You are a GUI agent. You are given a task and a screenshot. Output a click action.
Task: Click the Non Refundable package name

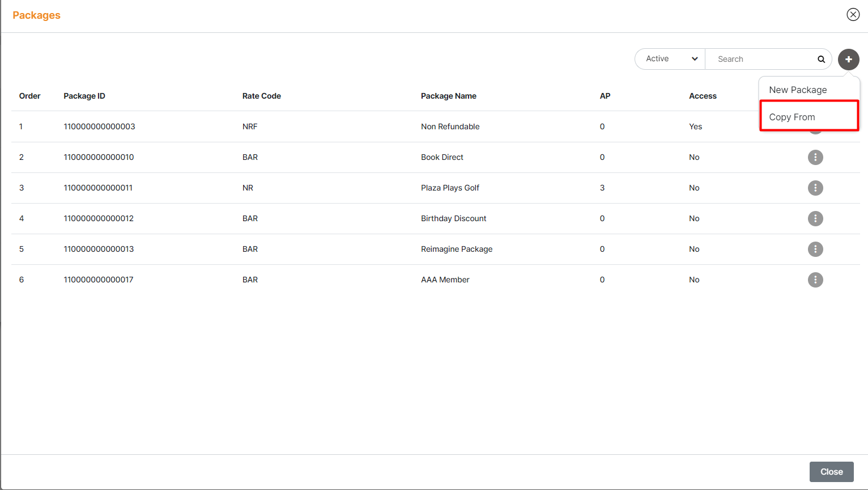point(450,126)
